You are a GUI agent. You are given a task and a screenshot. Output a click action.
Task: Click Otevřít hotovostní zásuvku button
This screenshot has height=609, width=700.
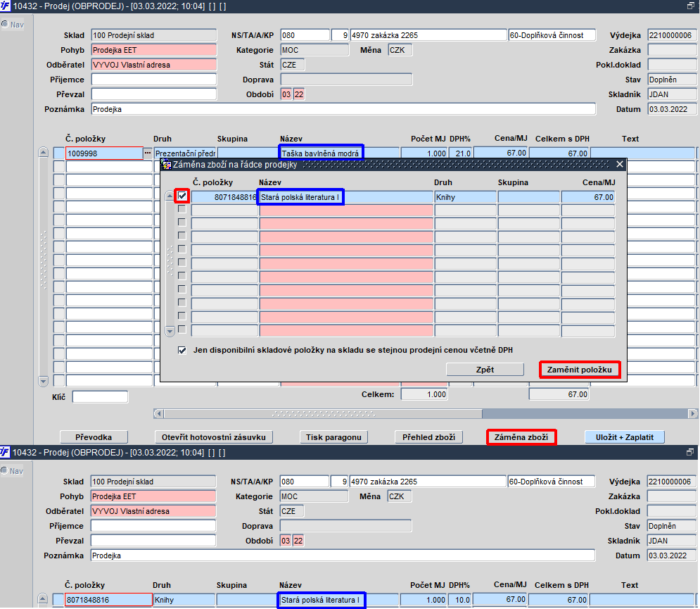coord(214,437)
